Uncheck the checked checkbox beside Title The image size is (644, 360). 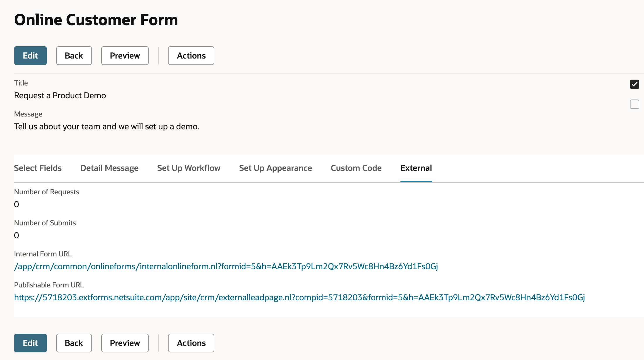click(x=635, y=84)
